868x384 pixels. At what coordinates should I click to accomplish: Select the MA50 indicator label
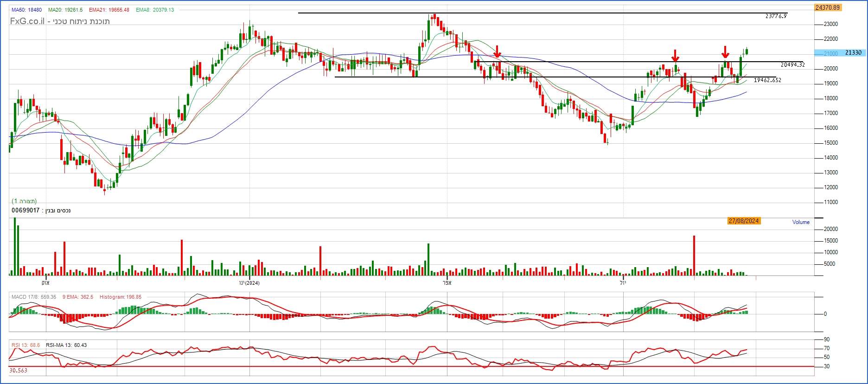(27, 10)
